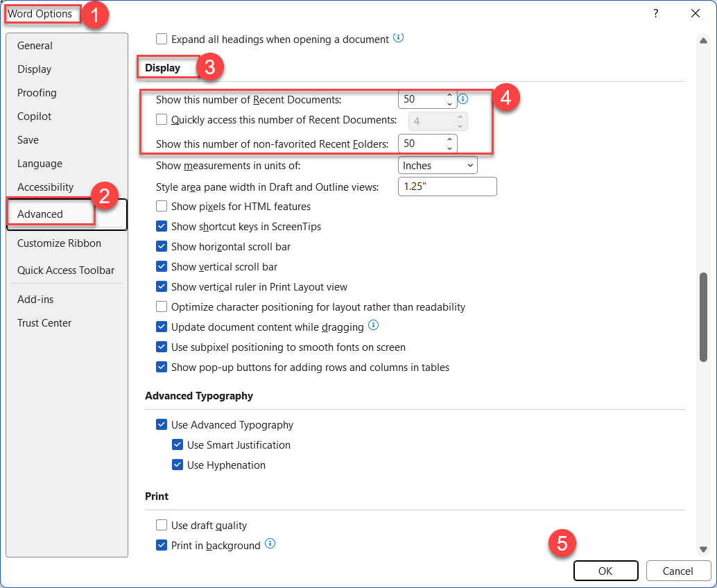Toggle Show vertical scroll bar
Image resolution: width=717 pixels, height=588 pixels.
(162, 266)
